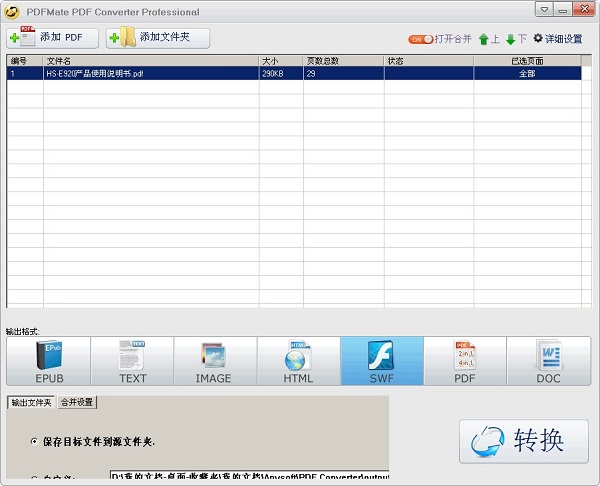Viewport: 600px width, 486px height.
Task: Select IMAGE output format
Action: (215, 361)
